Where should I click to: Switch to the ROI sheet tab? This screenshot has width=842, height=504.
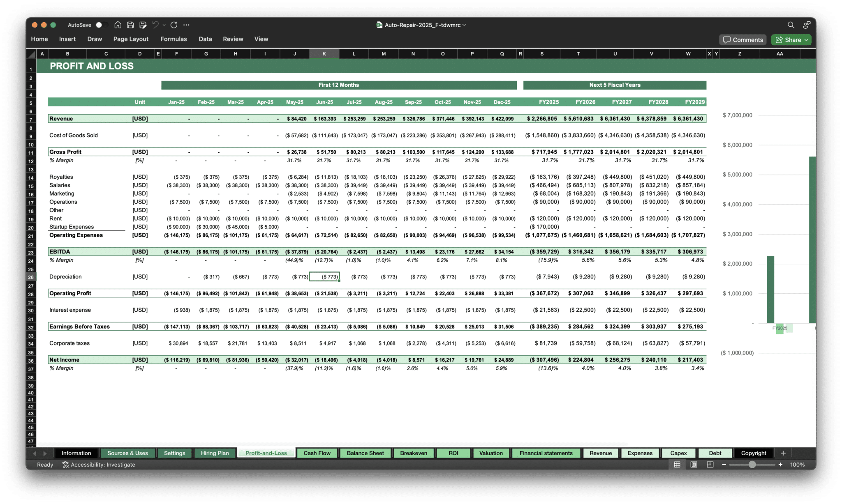453,453
